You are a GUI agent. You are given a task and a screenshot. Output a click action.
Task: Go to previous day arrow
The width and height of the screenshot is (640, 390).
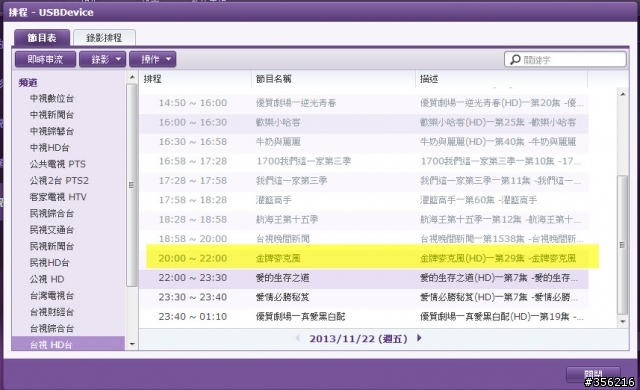pyautogui.click(x=298, y=338)
